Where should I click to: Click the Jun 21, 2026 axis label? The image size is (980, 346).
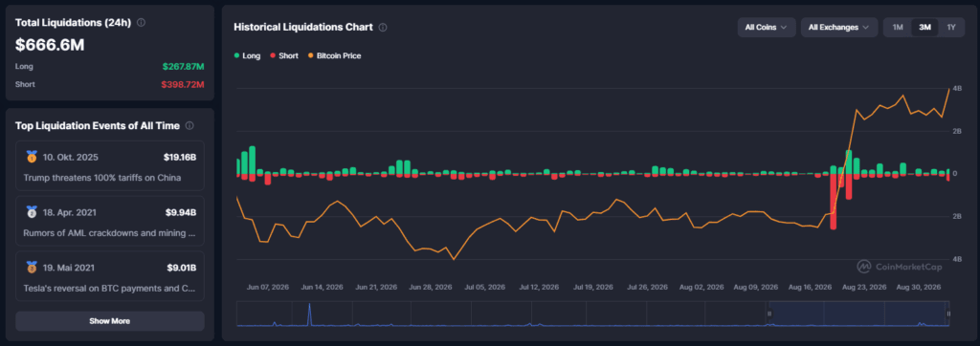376,288
